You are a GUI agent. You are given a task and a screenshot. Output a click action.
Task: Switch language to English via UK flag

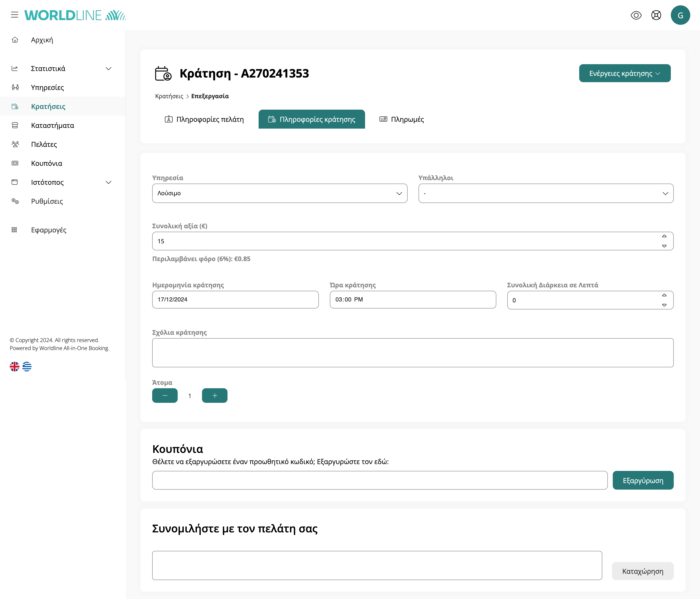pos(15,367)
